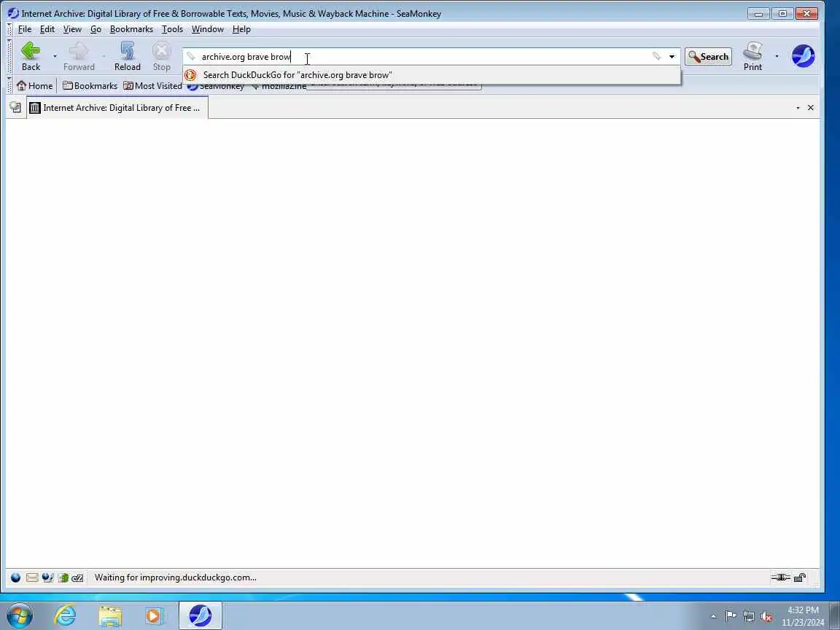Image resolution: width=840 pixels, height=630 pixels.
Task: Click Show desktop strip at taskbar end
Action: click(835, 615)
